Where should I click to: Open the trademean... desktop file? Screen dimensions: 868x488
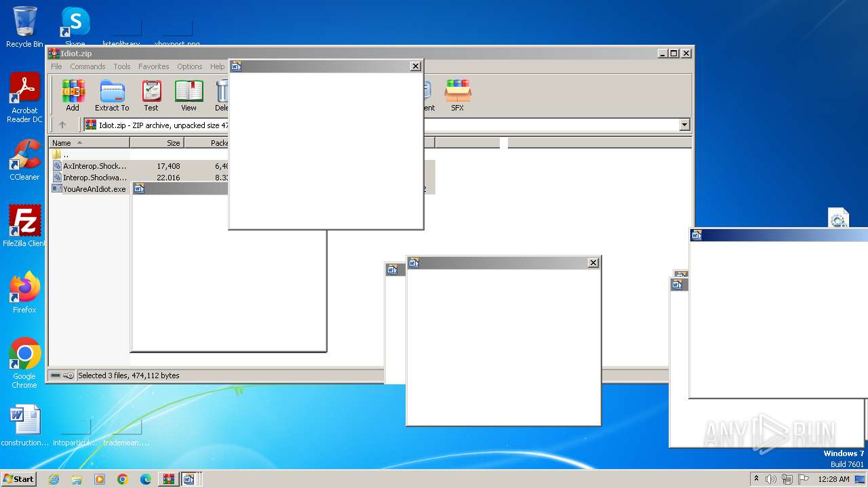(126, 434)
